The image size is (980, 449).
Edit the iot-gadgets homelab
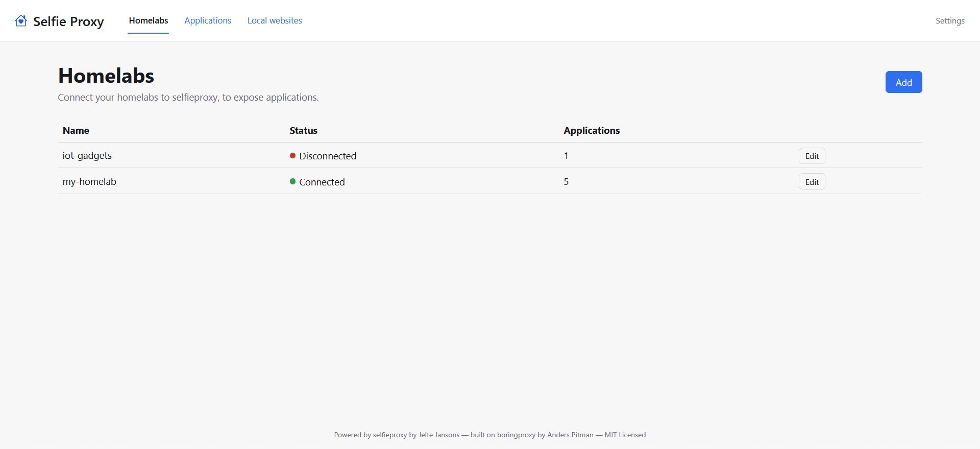812,156
